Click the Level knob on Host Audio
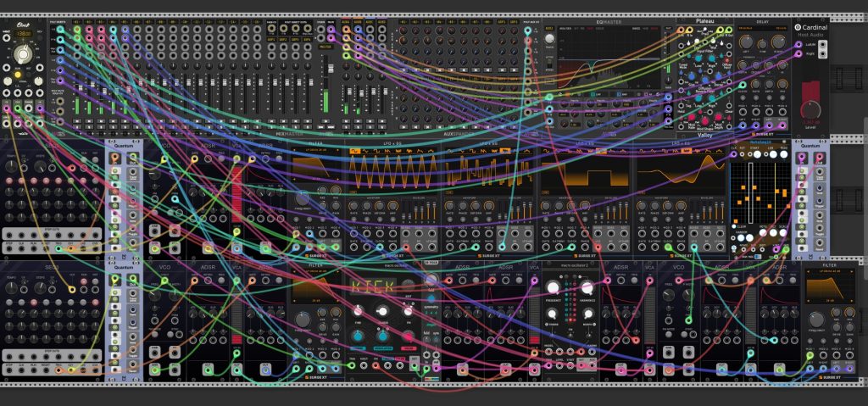868x406 pixels. [x=810, y=109]
